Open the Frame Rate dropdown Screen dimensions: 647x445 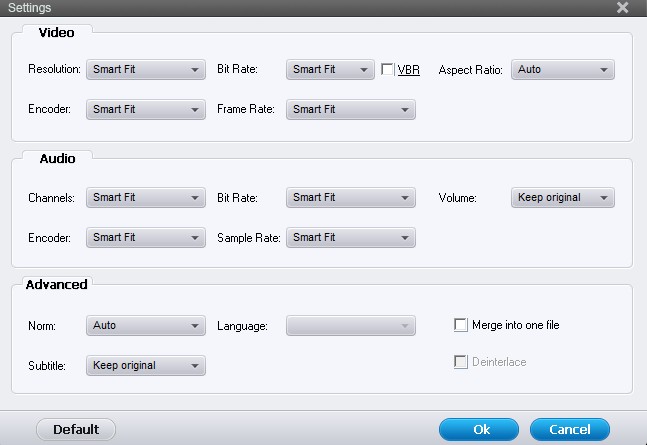pos(350,110)
